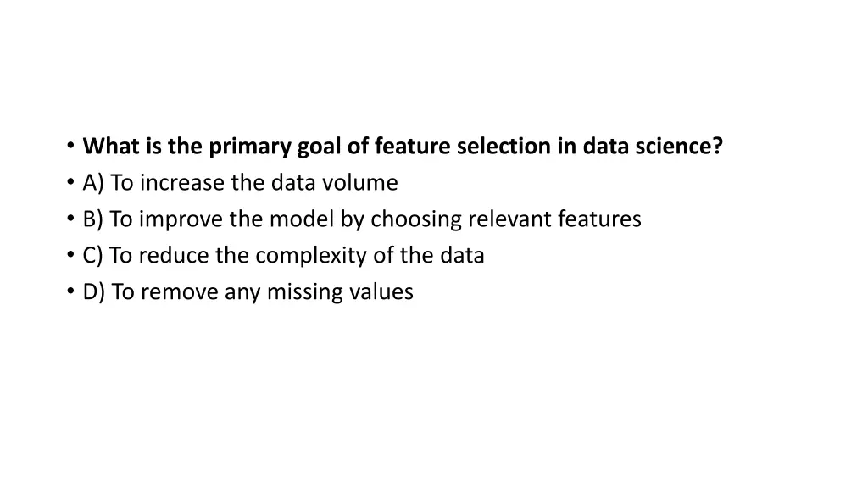Choose answer B about relevant features
Viewport: 868px width, 488px height.
coord(362,219)
